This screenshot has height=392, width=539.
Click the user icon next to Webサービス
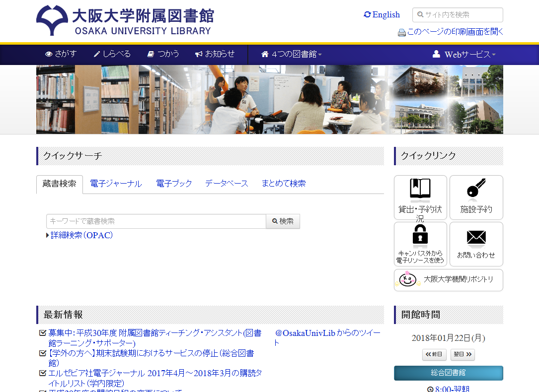click(x=436, y=54)
